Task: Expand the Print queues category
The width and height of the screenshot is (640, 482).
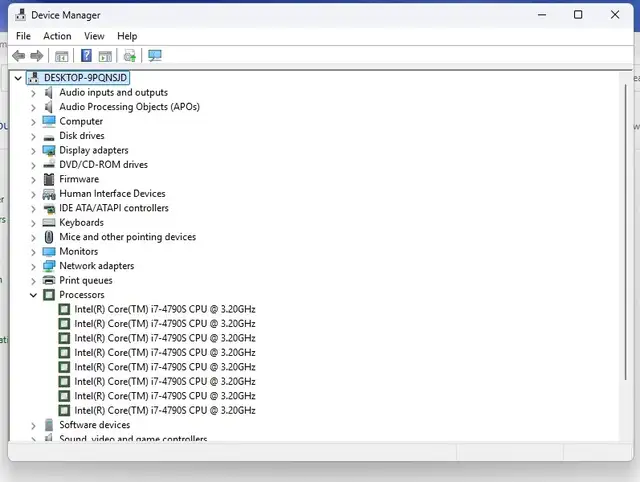Action: [33, 281]
